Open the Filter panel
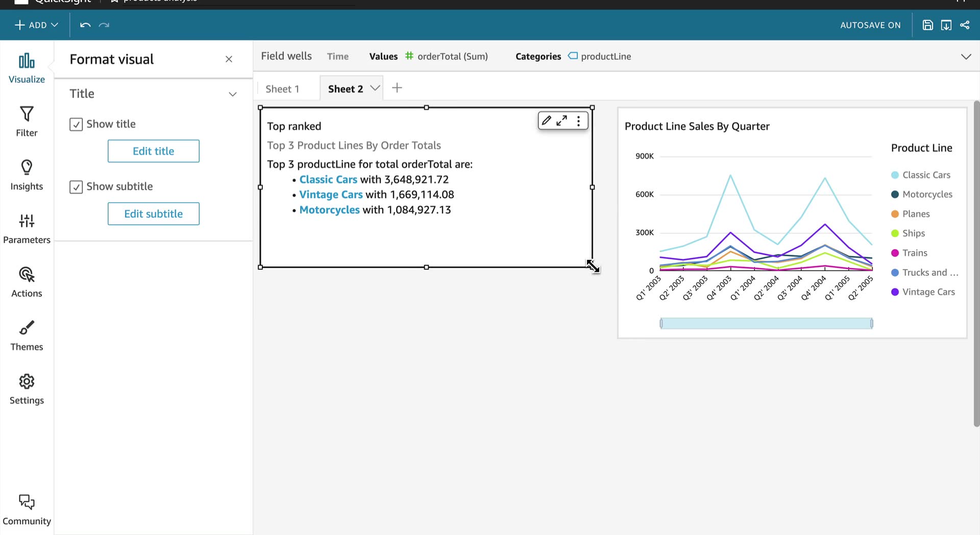980x535 pixels. click(27, 121)
